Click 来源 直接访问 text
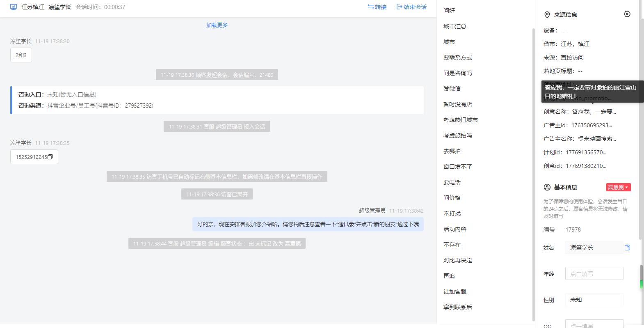The width and height of the screenshot is (644, 328). click(564, 57)
